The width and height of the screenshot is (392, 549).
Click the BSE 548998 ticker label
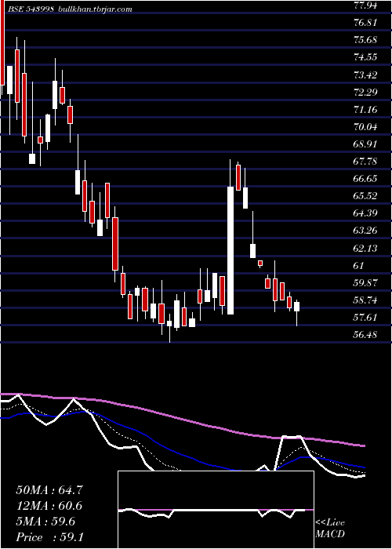point(30,9)
